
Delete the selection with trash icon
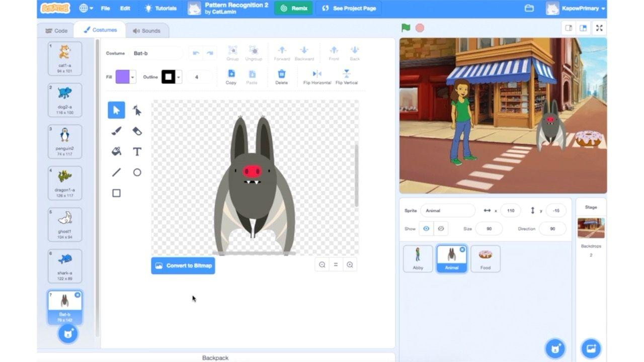pos(282,74)
